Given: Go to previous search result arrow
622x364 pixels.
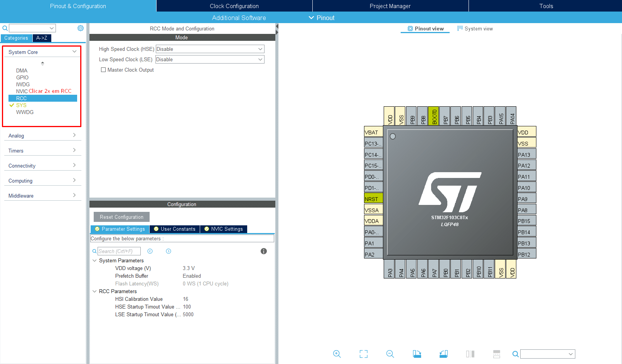Looking at the screenshot, I should (150, 251).
